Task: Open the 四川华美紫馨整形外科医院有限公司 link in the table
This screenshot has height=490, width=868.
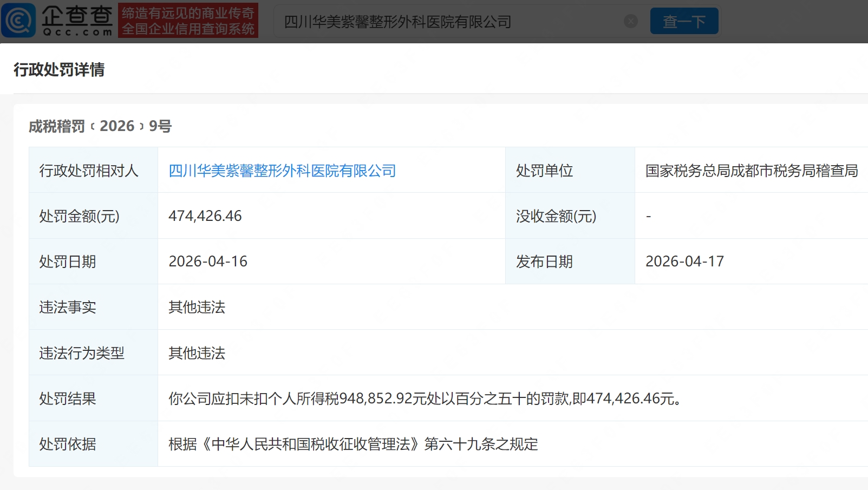Action: click(x=282, y=171)
